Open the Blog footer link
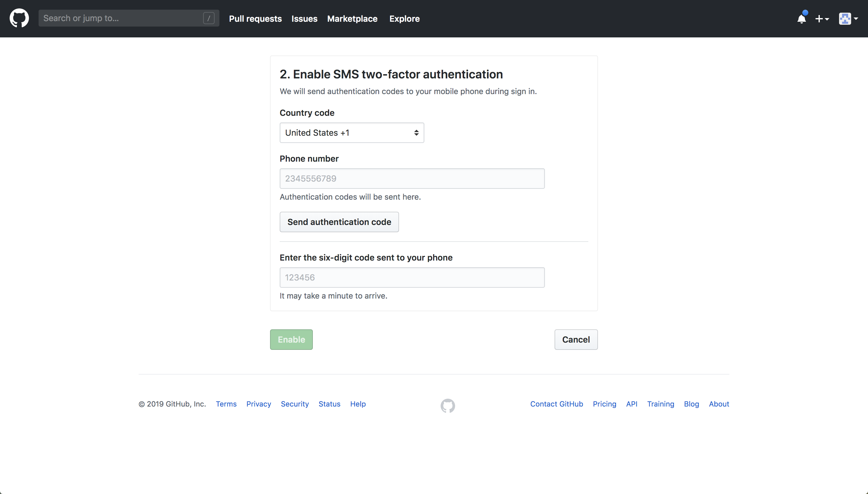The image size is (868, 494). [691, 404]
